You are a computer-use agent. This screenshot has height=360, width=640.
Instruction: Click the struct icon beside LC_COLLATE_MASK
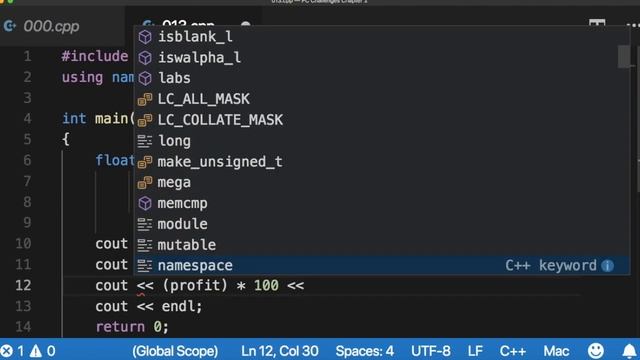click(145, 120)
